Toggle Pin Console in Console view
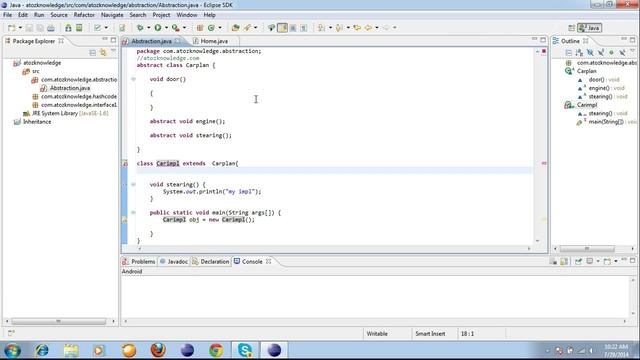The width and height of the screenshot is (640, 360). (x=578, y=261)
